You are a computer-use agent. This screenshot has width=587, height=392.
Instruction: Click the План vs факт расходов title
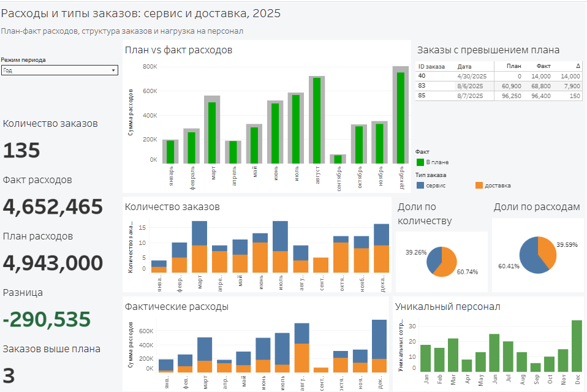click(x=178, y=50)
